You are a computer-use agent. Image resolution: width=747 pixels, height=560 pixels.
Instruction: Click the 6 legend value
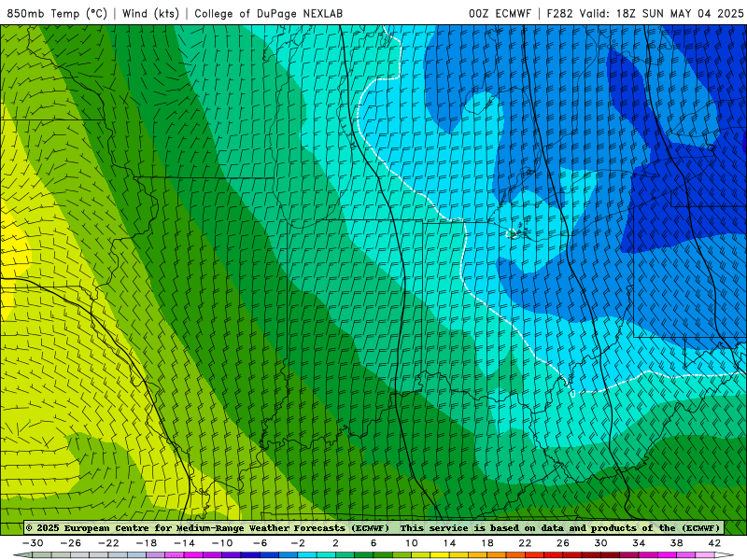(373, 543)
